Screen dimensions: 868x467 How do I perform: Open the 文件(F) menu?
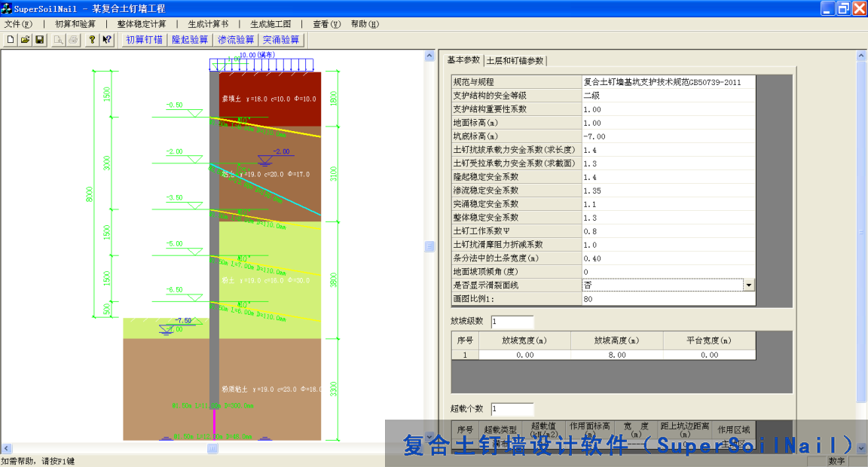tap(18, 24)
